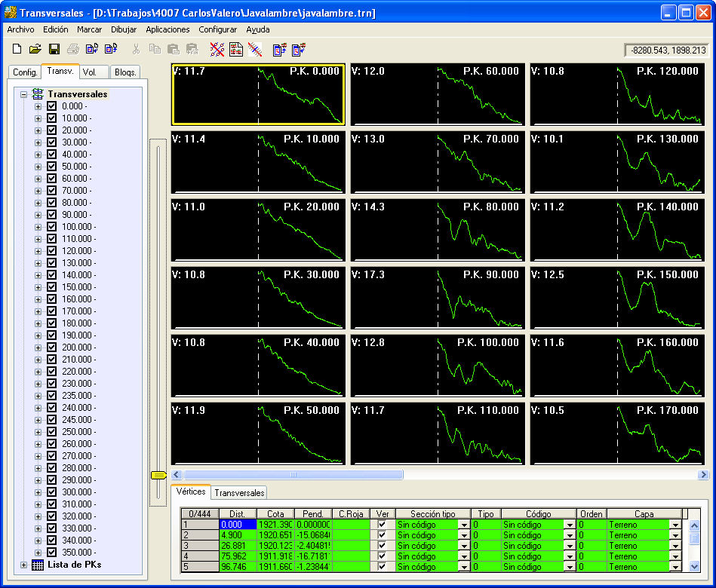Switch to the Bloqs. tab
The height and width of the screenshot is (588, 716).
tap(125, 72)
